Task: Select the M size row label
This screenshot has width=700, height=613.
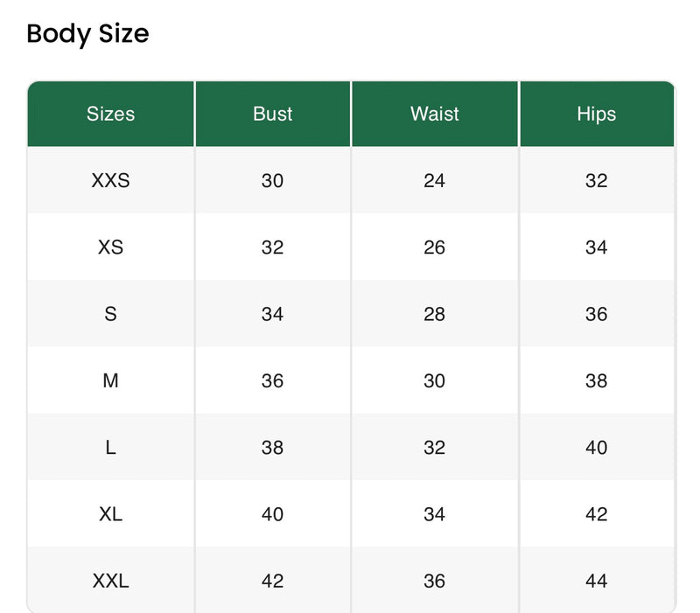Action: [x=110, y=380]
